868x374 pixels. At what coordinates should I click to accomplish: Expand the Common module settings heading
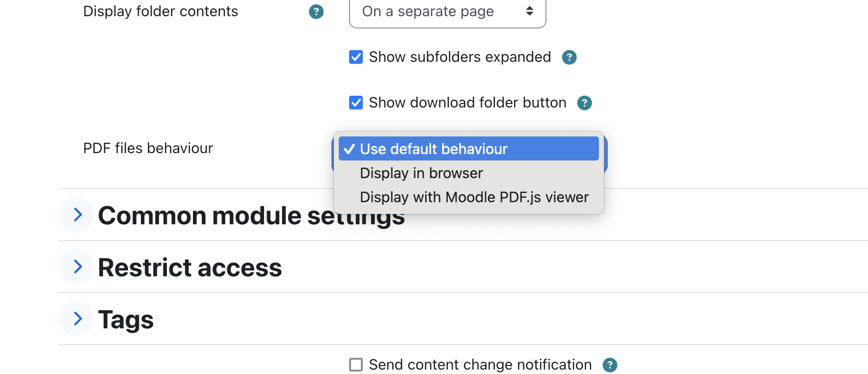tap(251, 215)
